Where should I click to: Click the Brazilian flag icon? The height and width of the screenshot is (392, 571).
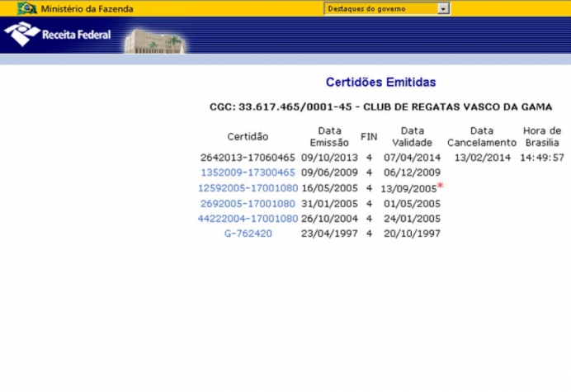point(27,8)
